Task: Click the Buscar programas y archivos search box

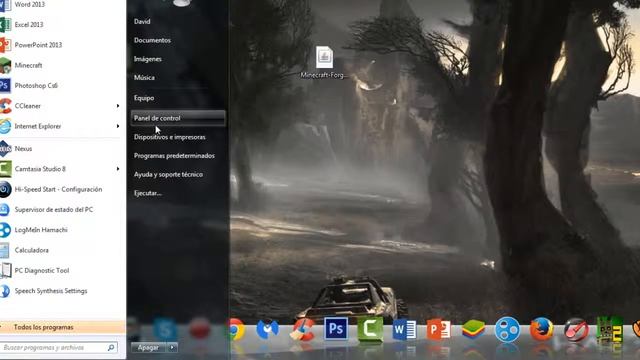Action: click(x=58, y=348)
